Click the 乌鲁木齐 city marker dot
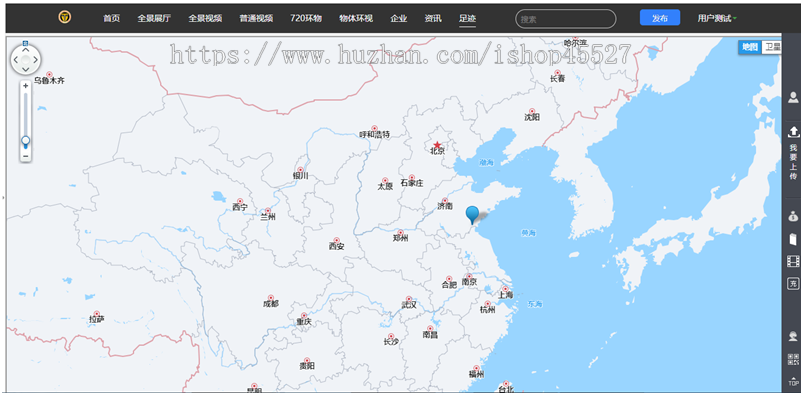803x395 pixels. click(x=49, y=74)
